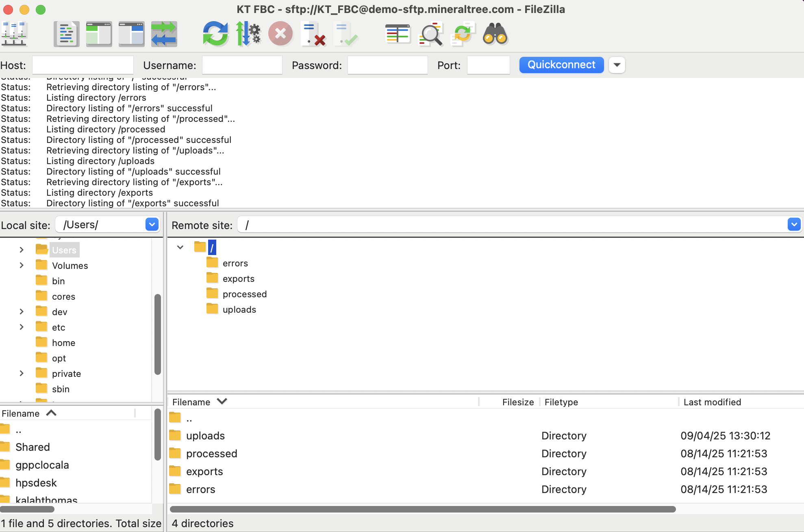This screenshot has height=532, width=804.
Task: Select the sbin folder in local tree
Action: pos(61,389)
